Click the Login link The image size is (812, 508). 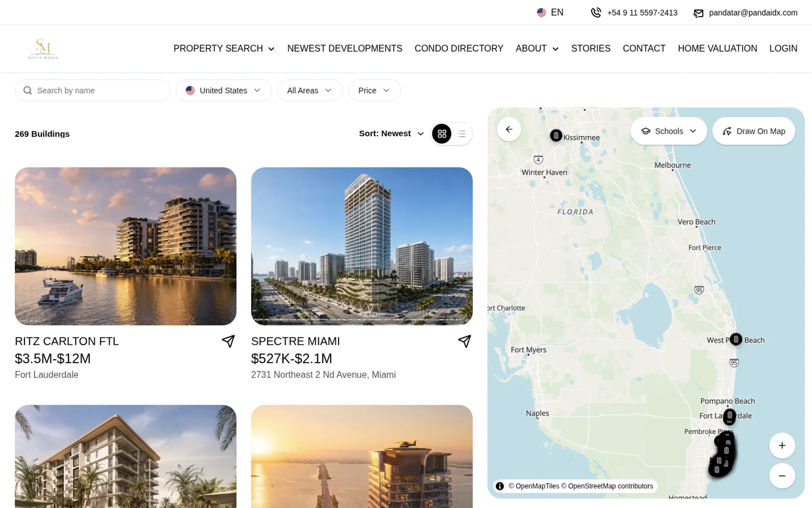(783, 49)
